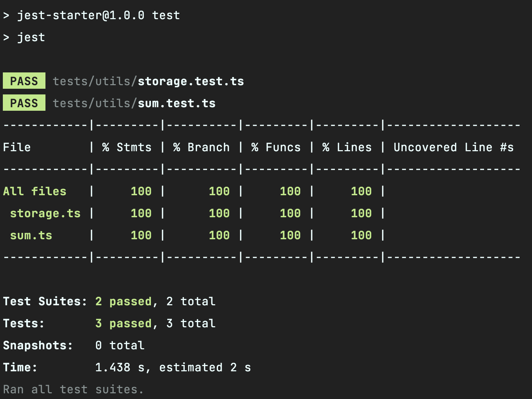Click the "jest-starter@1.0.0 test" command line
Image resolution: width=532 pixels, height=399 pixels.
(x=98, y=15)
